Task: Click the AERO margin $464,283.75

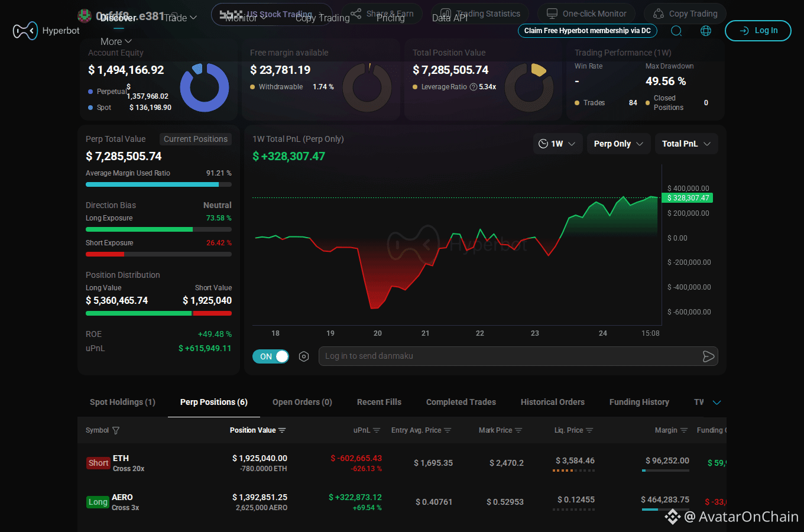Action: [665, 499]
